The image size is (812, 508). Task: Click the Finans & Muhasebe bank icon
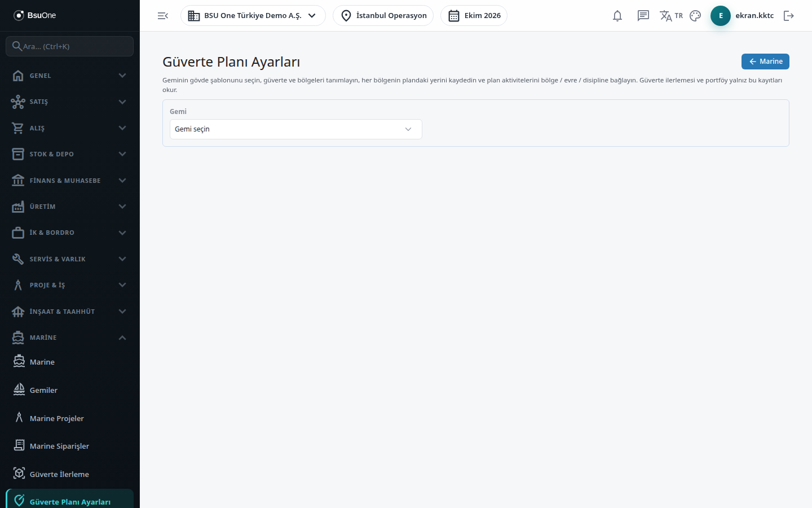pos(18,181)
